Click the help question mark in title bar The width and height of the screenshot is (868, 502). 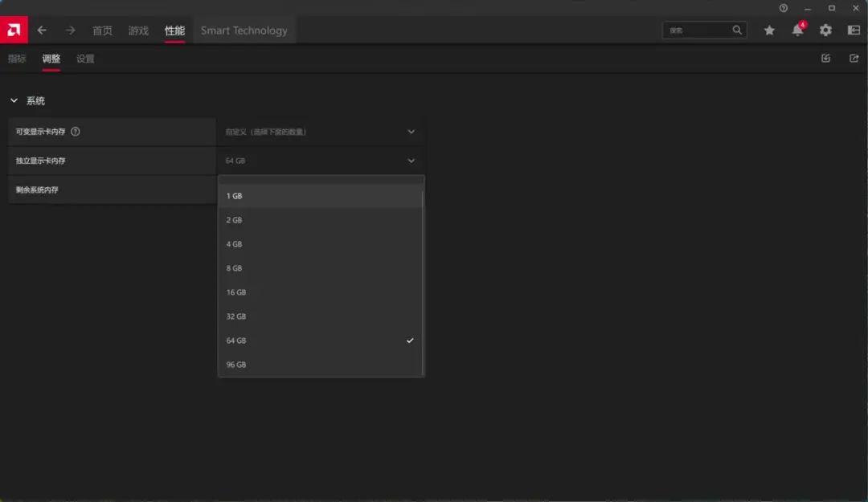(784, 8)
